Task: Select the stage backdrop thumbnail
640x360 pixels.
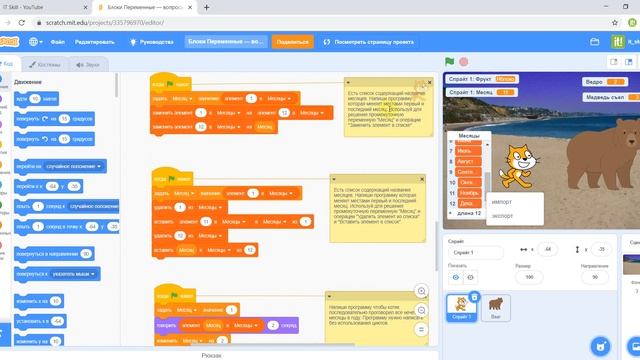Action: 631,264
